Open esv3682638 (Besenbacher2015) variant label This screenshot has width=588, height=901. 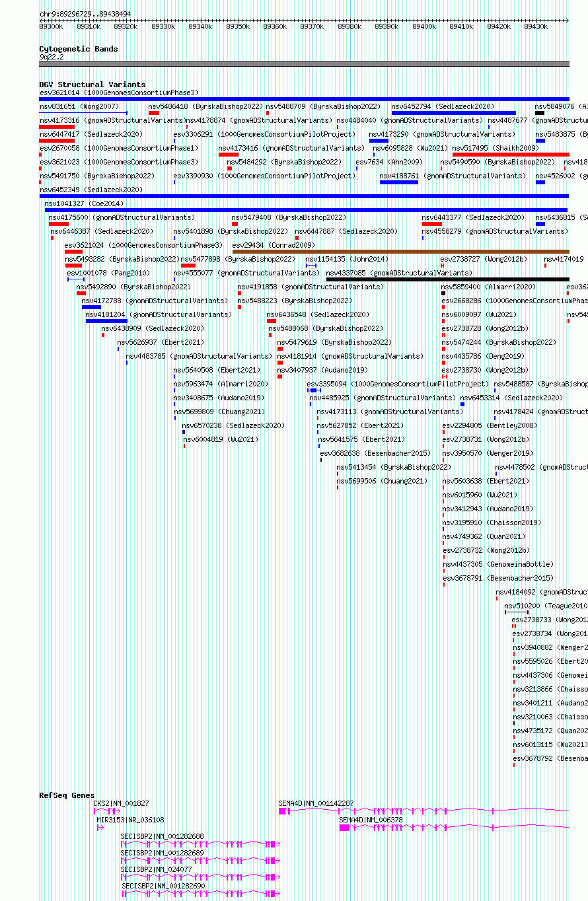pos(376,453)
